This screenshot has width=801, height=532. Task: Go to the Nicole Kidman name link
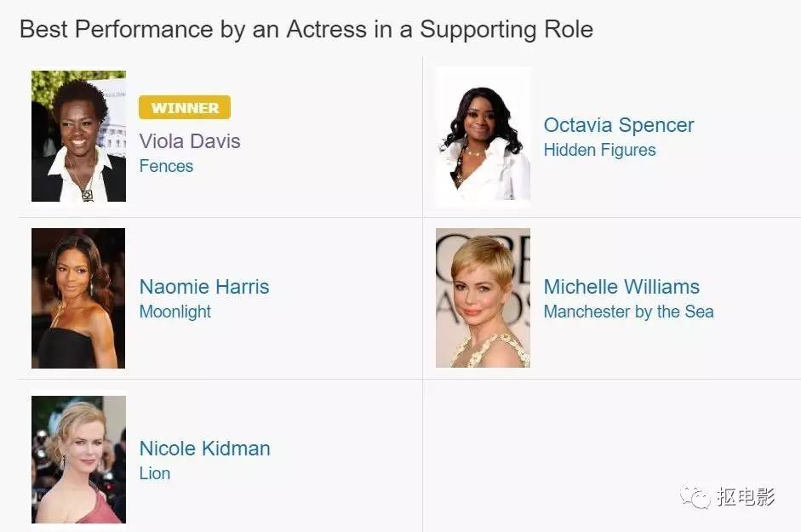pos(204,449)
